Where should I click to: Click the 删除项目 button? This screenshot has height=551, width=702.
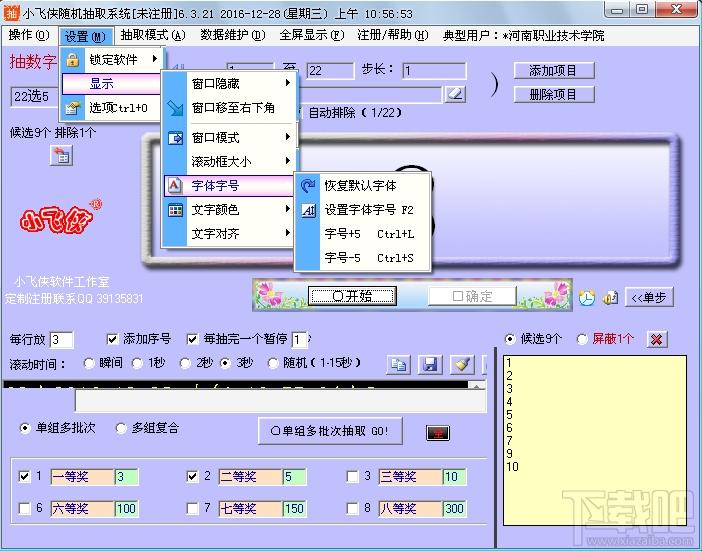554,94
